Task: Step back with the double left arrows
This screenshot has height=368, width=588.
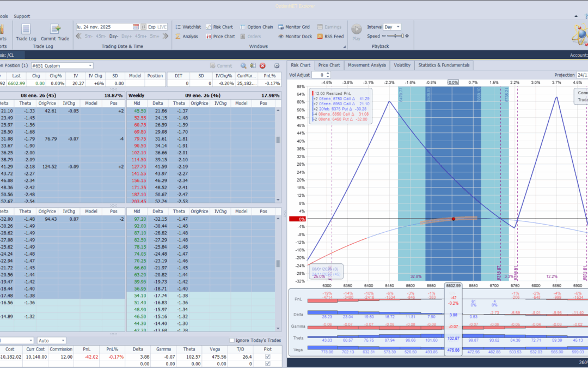Action: [x=78, y=37]
